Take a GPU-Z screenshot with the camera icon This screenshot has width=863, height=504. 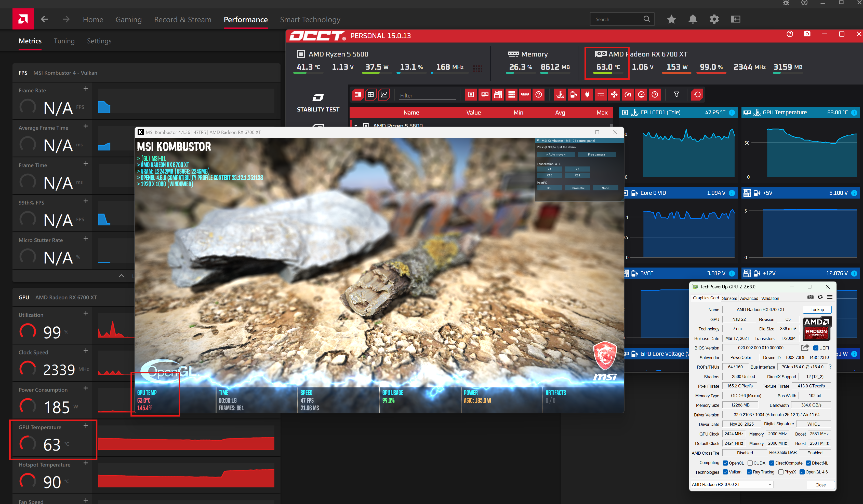pos(810,297)
